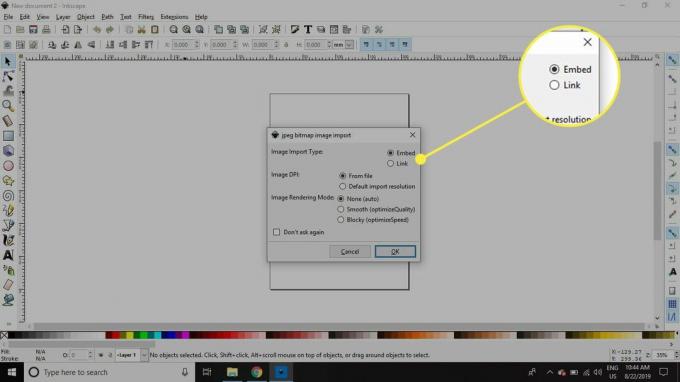Click the Undo arrow icon

click(97, 29)
